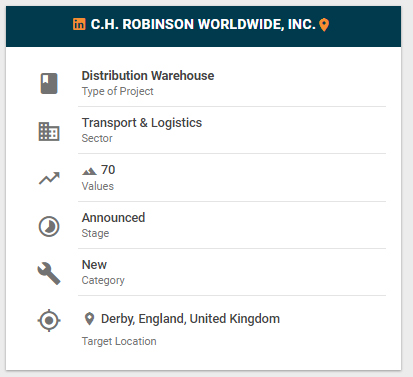Viewport: 413px width, 377px height.
Task: Click the Values label under 70
Action: coord(98,186)
